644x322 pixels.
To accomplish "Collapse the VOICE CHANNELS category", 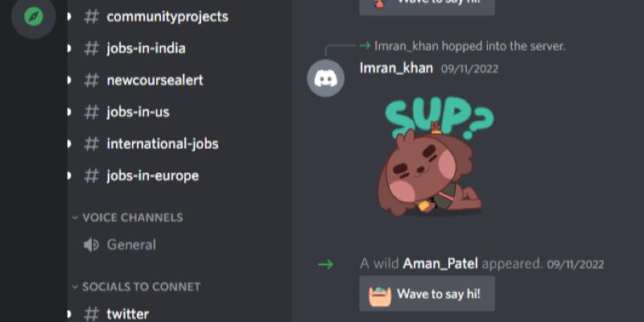I will pos(127,217).
